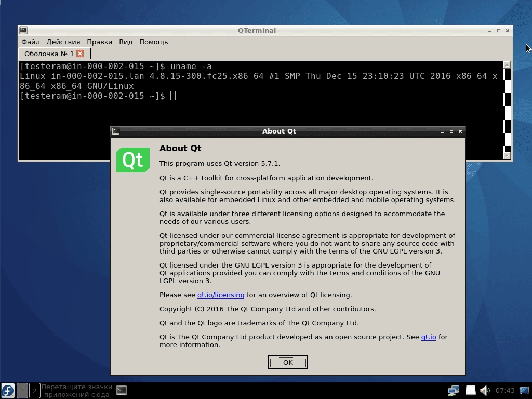Click the bold 'About Qt' heading in dialog
The width and height of the screenshot is (532, 399).
coord(180,148)
